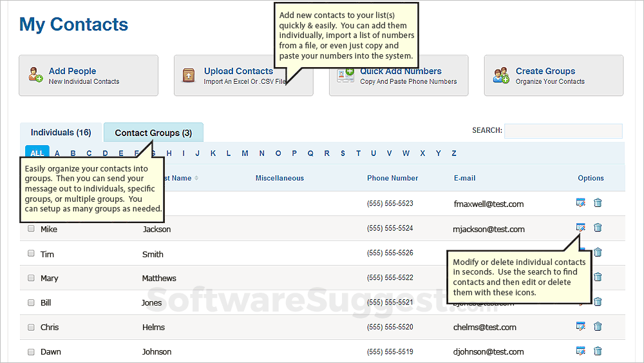This screenshot has height=363, width=644.
Task: Filter contacts by letter M
Action: tap(245, 153)
